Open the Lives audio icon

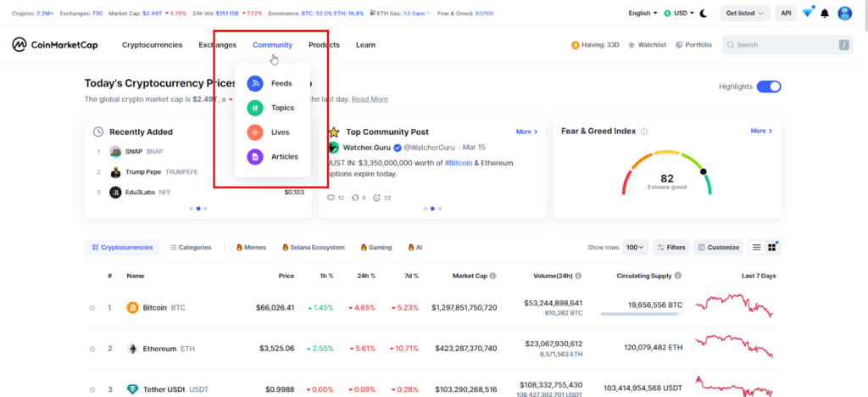[x=255, y=132]
